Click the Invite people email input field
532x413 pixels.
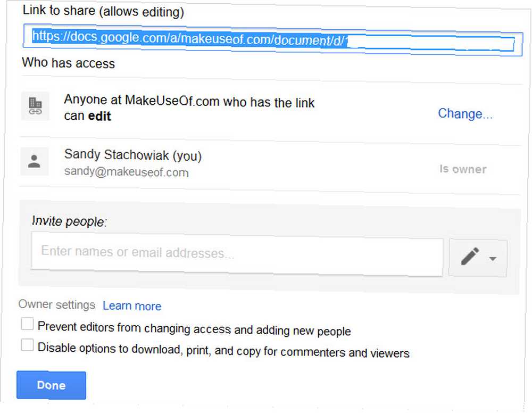tap(237, 254)
